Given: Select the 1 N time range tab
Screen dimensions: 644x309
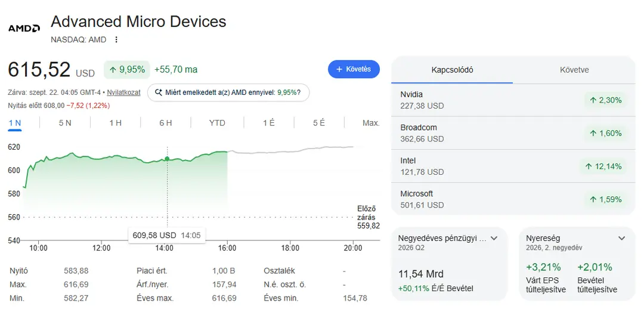Looking at the screenshot, I should [x=15, y=122].
